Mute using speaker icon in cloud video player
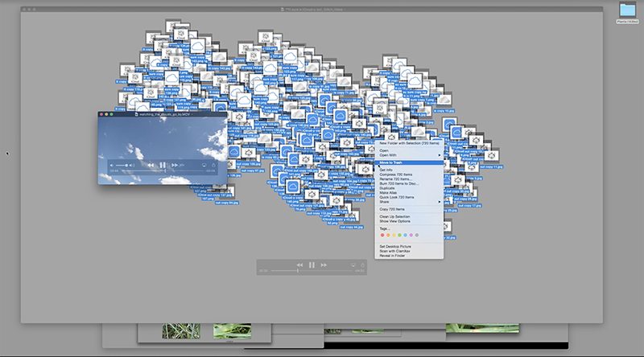This screenshot has width=644, height=357. coord(111,164)
